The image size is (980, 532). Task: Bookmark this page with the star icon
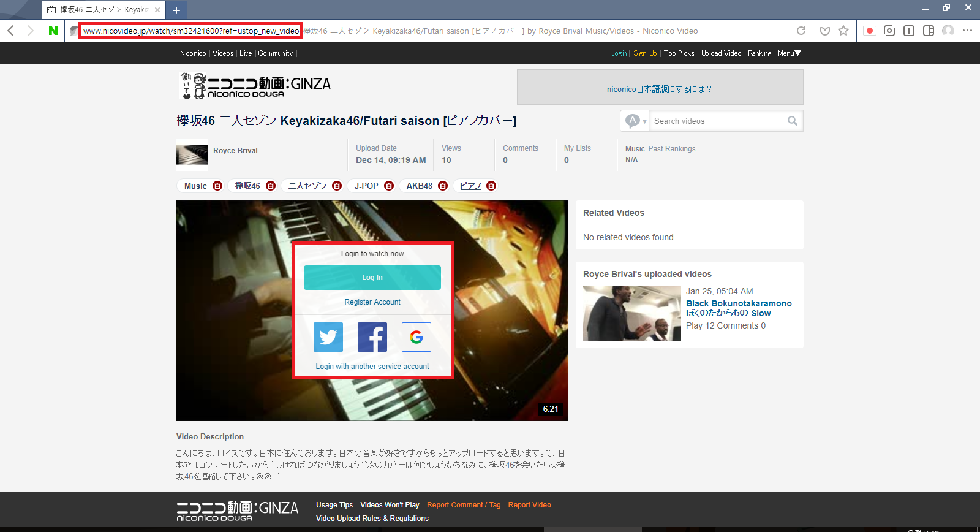(843, 31)
